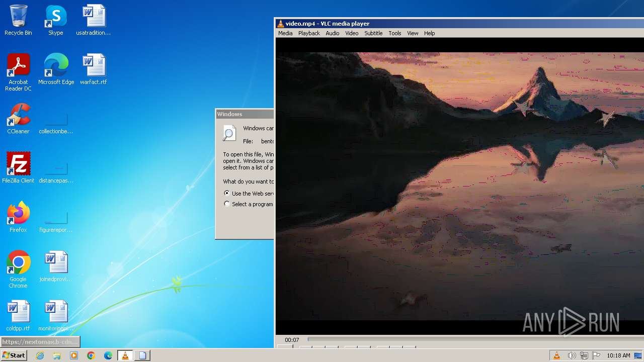Screen dimensions: 644x362
Task: Open the network tray icon
Action: point(584,355)
